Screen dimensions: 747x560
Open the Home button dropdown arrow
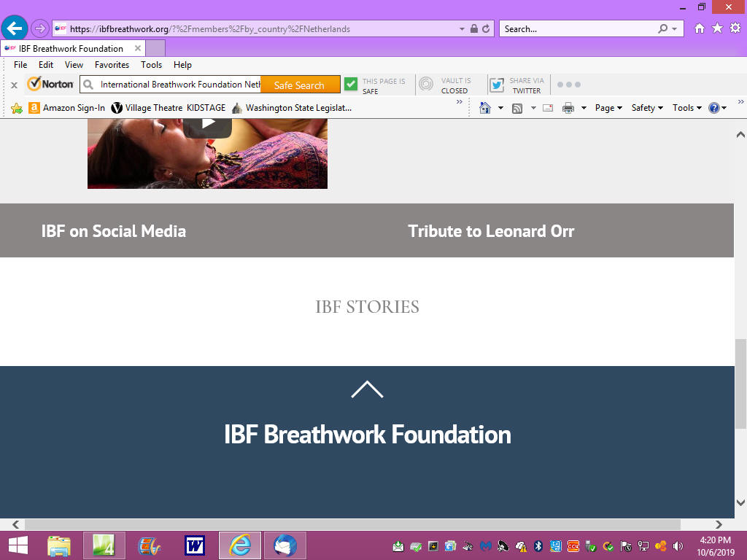(x=500, y=108)
